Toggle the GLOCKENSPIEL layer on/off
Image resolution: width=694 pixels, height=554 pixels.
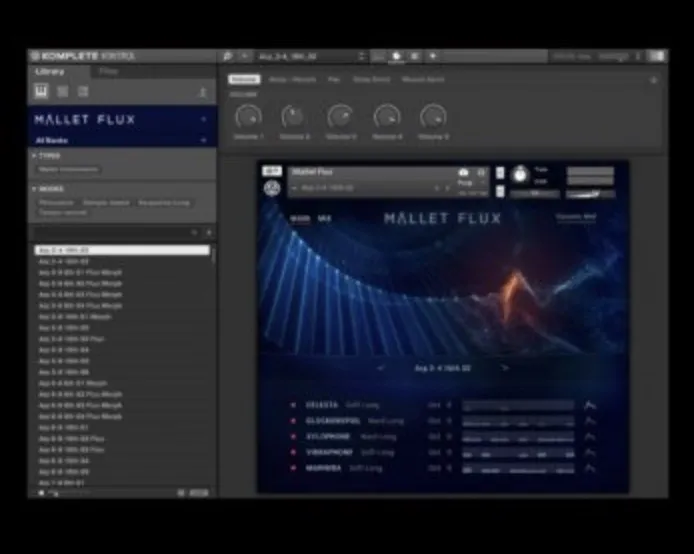pyautogui.click(x=293, y=421)
